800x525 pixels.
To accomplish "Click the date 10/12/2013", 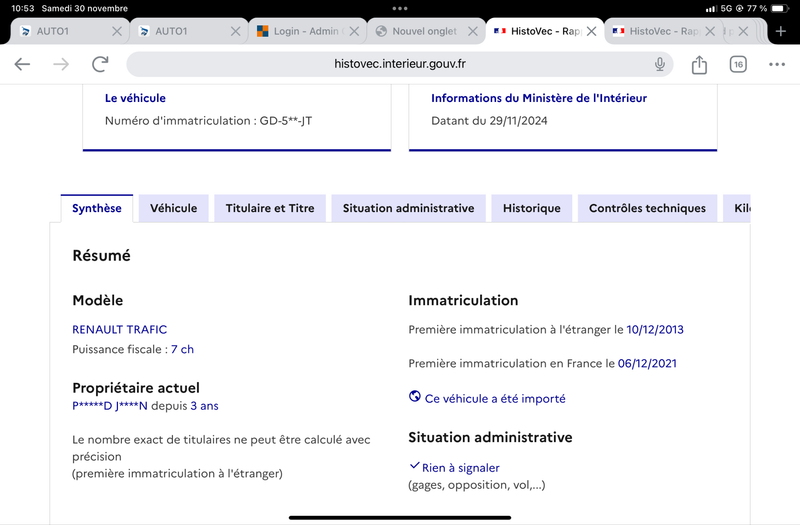I will tap(655, 330).
